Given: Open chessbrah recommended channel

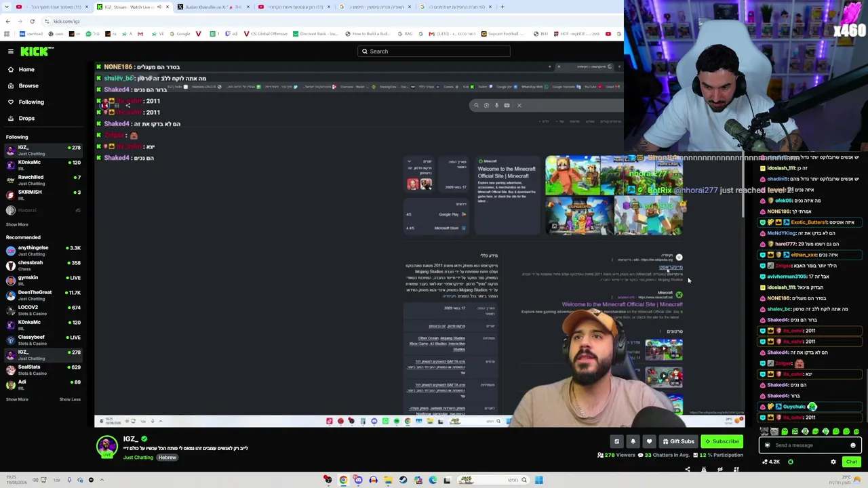Looking at the screenshot, I should 43,266.
